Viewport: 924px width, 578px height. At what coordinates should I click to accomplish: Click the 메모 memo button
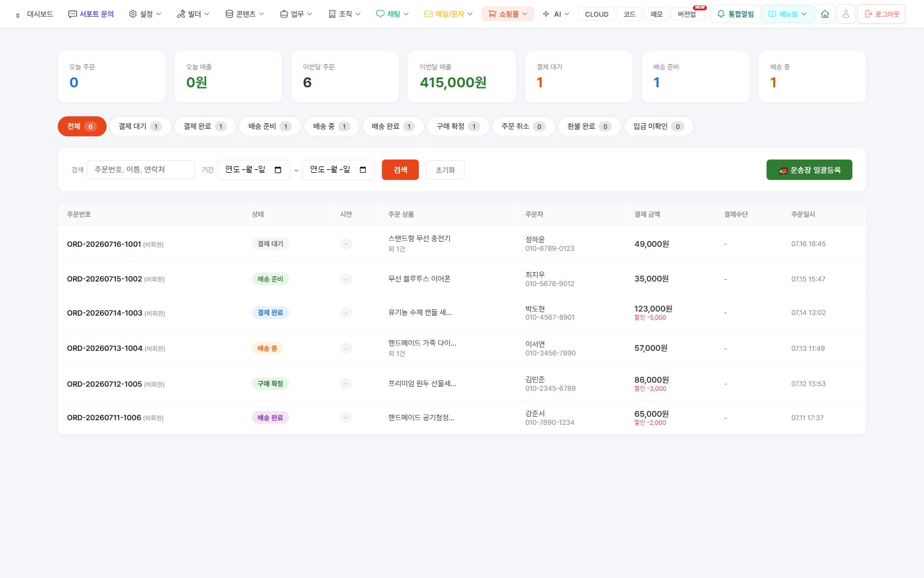(x=657, y=14)
